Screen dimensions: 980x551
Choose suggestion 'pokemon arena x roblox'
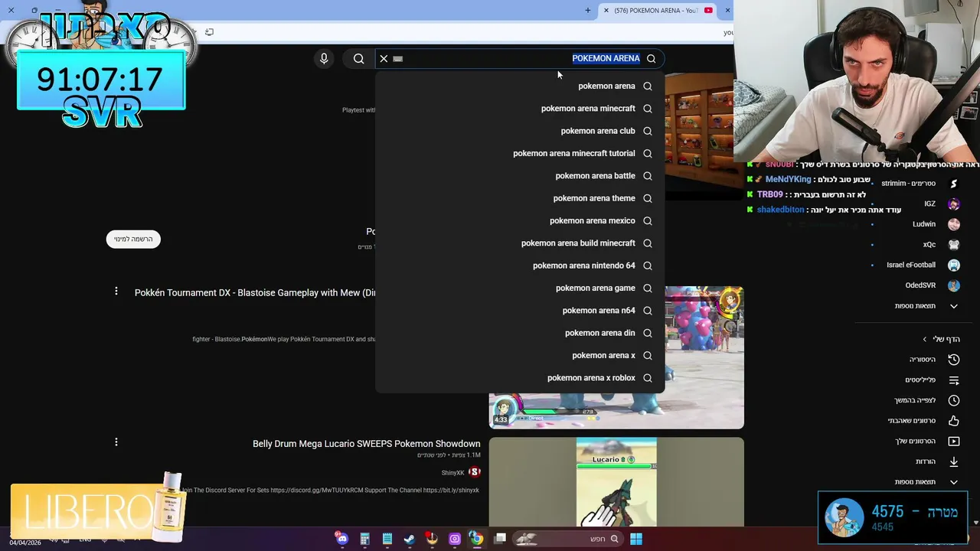point(520,378)
